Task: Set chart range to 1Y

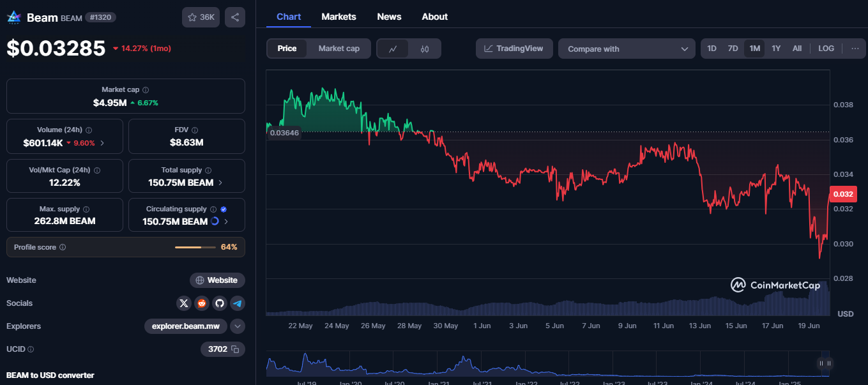Action: pyautogui.click(x=776, y=49)
